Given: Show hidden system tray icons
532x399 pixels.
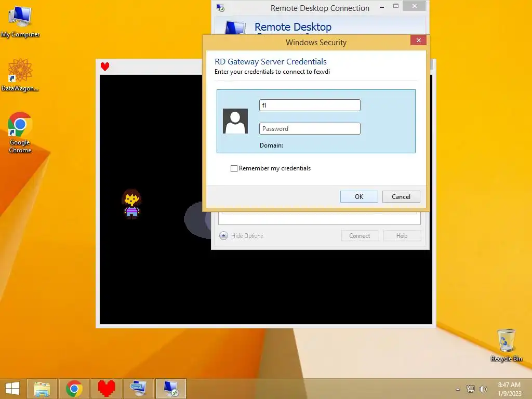Looking at the screenshot, I should tap(458, 389).
